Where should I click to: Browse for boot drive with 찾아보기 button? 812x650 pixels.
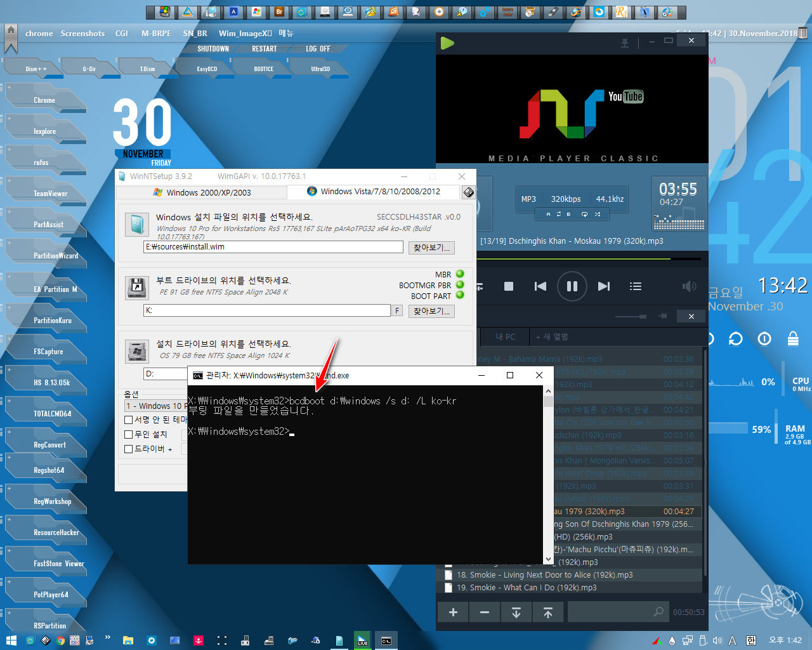431,311
